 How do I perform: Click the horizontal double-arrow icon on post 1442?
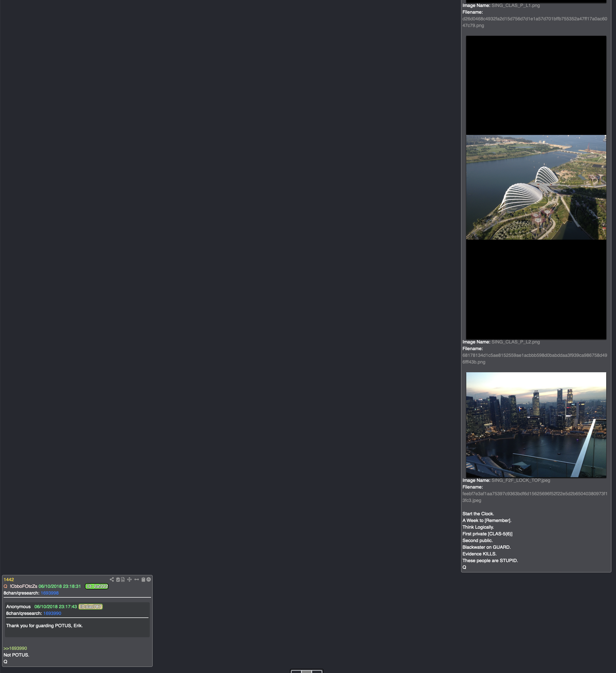(x=137, y=580)
